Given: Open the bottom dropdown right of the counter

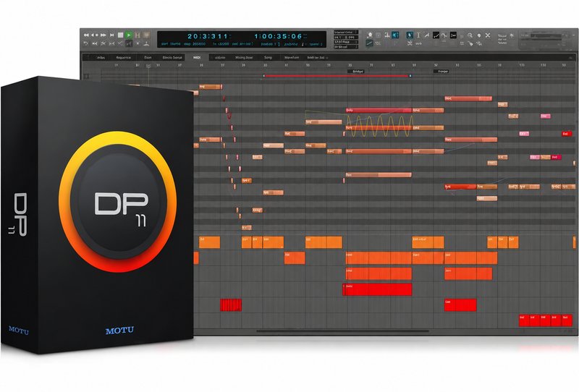Looking at the screenshot, I should click(346, 47).
